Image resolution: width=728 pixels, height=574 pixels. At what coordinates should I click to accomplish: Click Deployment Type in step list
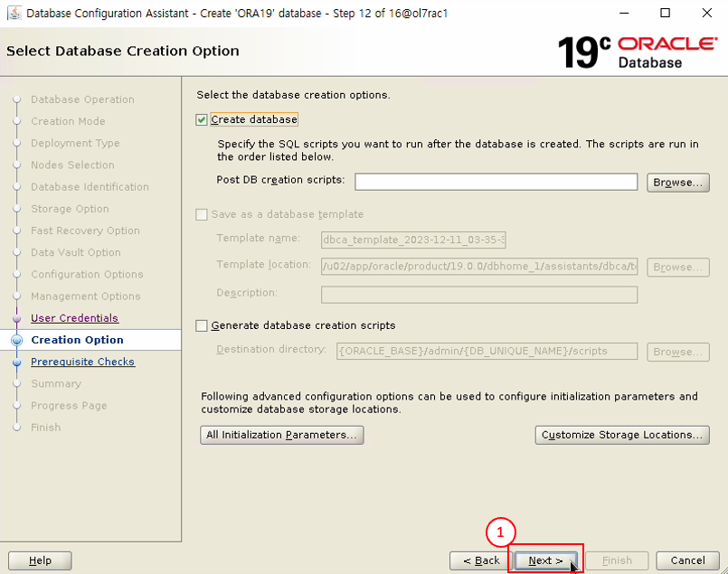(x=75, y=143)
